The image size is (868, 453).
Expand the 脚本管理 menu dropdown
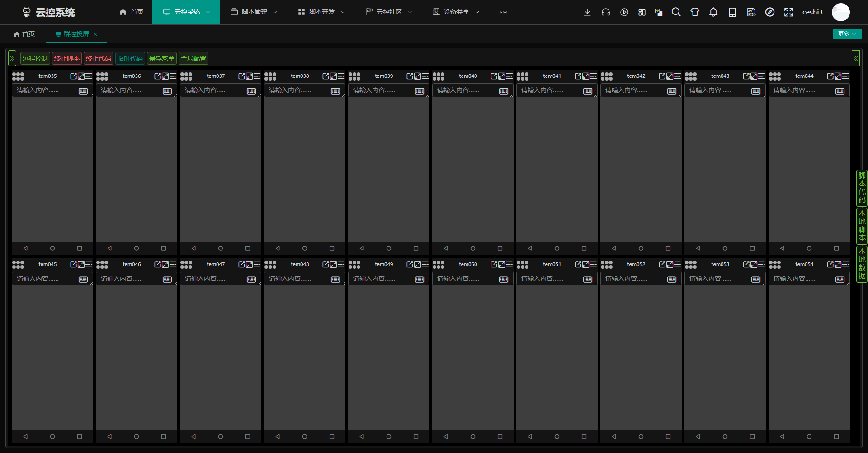254,12
